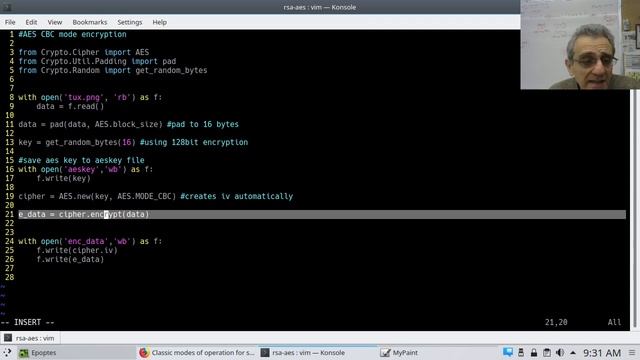Open the KDE application launcher

pyautogui.click(x=7, y=353)
